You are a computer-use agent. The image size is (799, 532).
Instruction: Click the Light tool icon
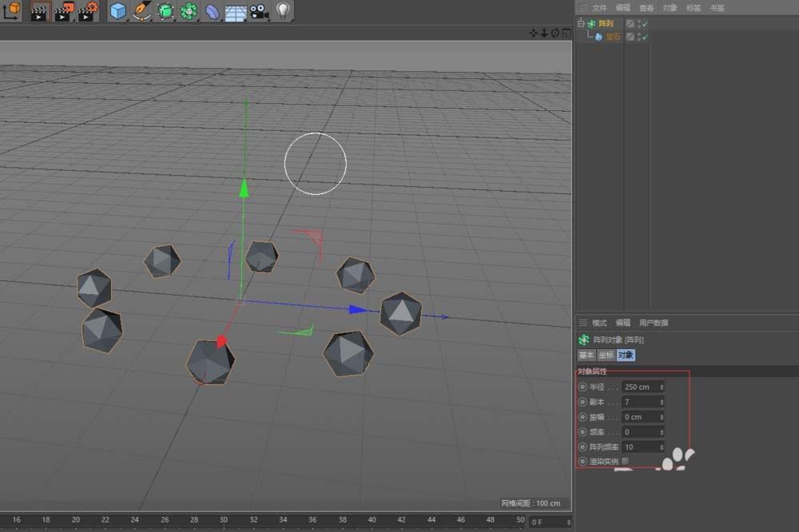pos(282,11)
